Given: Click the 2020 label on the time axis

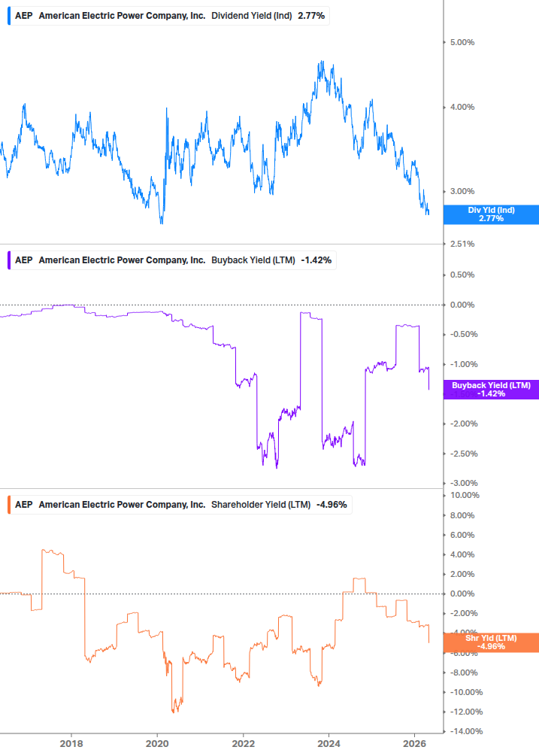Looking at the screenshot, I should click(158, 744).
